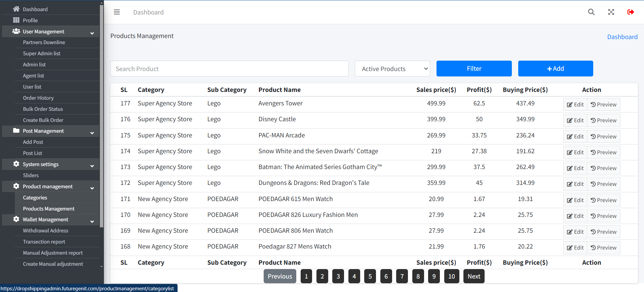The height and width of the screenshot is (292, 644).
Task: Open Categories in the sidebar
Action: [35, 198]
